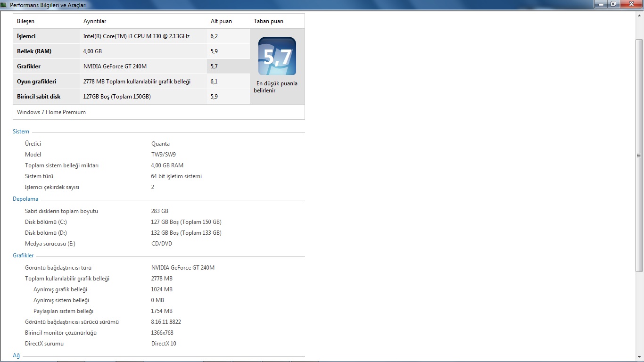Click the Sistem türü label

[39, 176]
